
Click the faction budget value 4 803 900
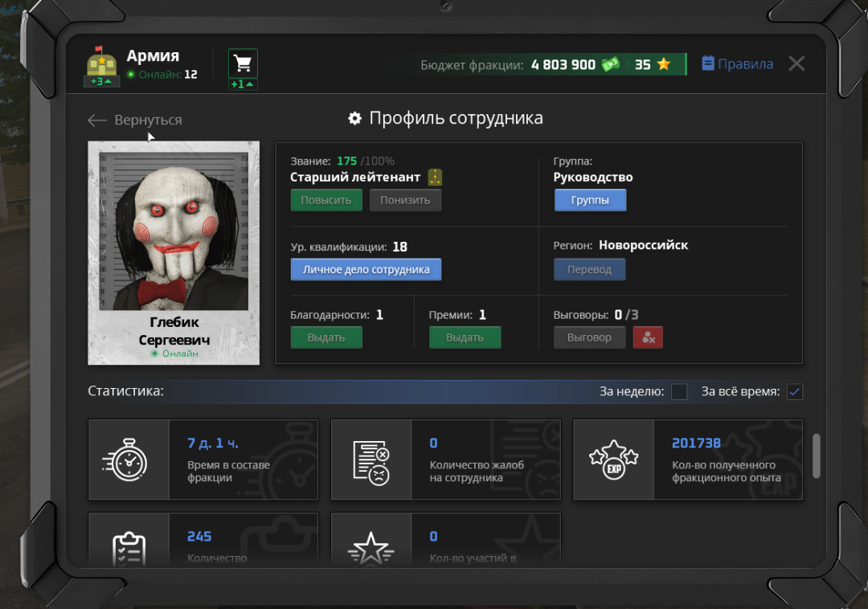[563, 65]
